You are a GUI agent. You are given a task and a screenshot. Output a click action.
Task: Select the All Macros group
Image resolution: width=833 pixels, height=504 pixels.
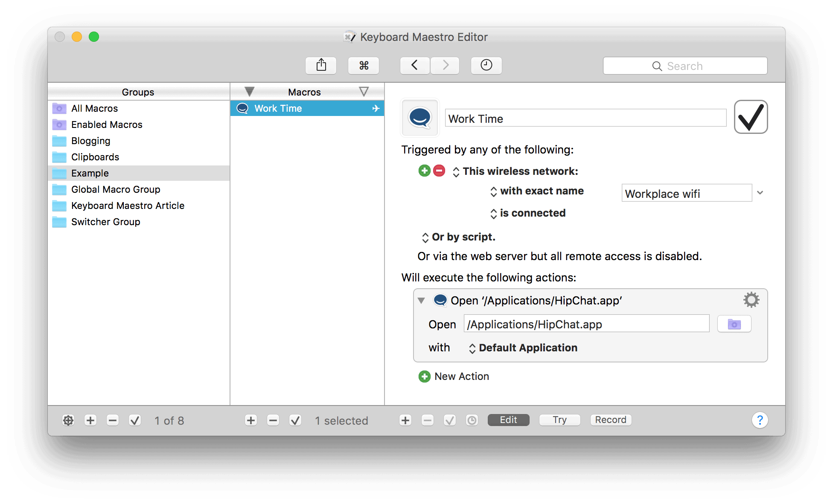click(x=139, y=108)
